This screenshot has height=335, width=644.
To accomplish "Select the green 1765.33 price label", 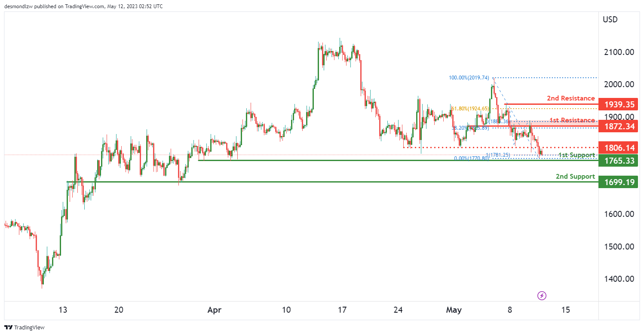I will click(x=619, y=161).
